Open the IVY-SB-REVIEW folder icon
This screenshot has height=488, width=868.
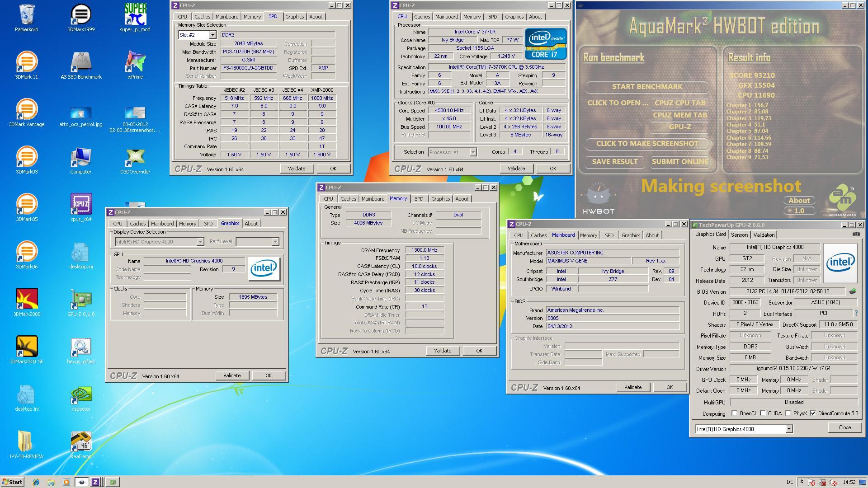[27, 444]
